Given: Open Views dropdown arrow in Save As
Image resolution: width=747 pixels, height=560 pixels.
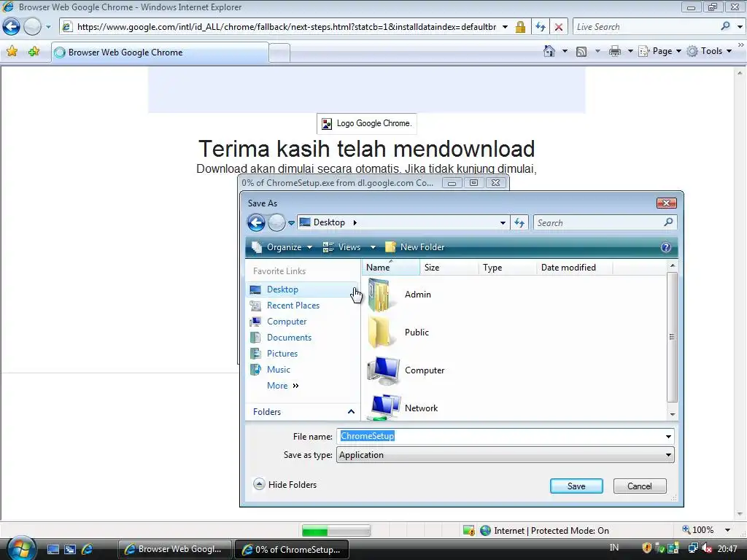Looking at the screenshot, I should pos(373,247).
